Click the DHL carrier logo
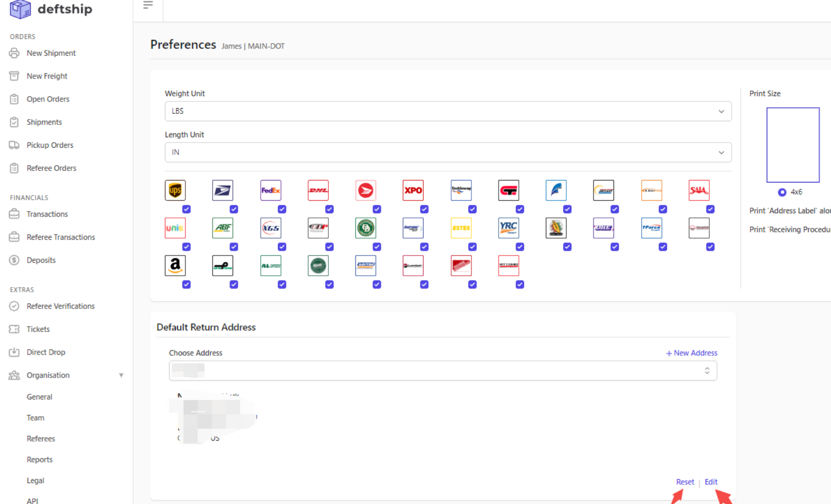Image resolution: width=831 pixels, height=504 pixels. 318,190
